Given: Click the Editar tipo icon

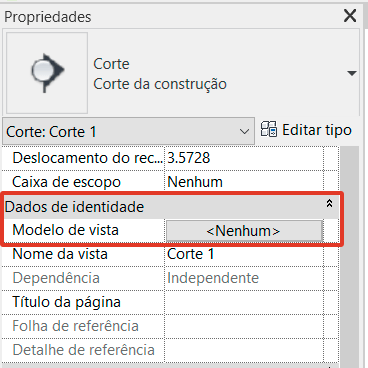Looking at the screenshot, I should [x=269, y=129].
